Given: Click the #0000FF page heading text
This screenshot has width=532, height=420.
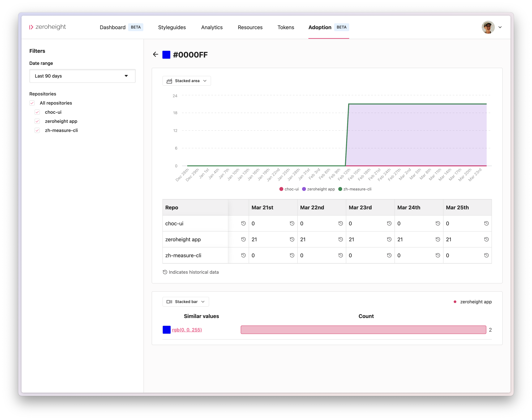Looking at the screenshot, I should [190, 55].
